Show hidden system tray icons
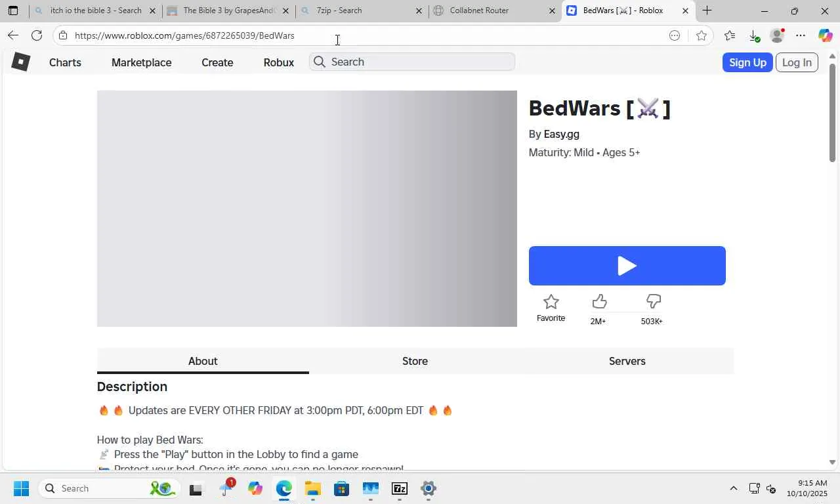The height and width of the screenshot is (504, 840). (x=734, y=488)
